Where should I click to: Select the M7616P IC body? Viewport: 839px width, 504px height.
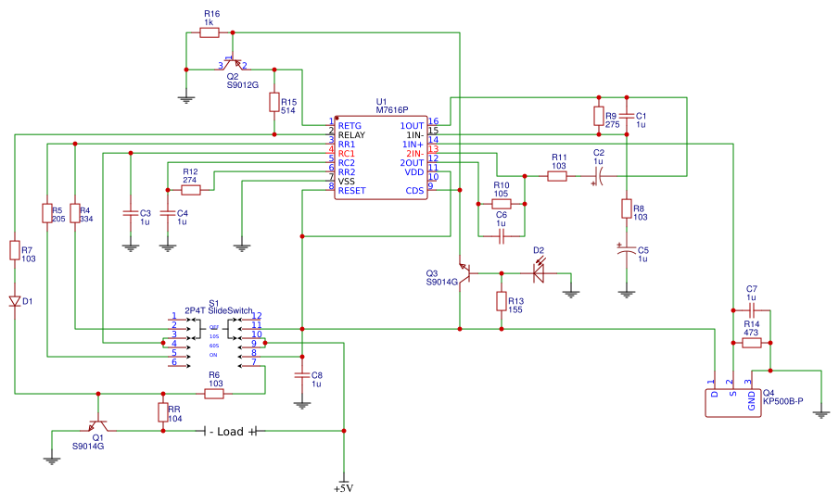(x=381, y=157)
